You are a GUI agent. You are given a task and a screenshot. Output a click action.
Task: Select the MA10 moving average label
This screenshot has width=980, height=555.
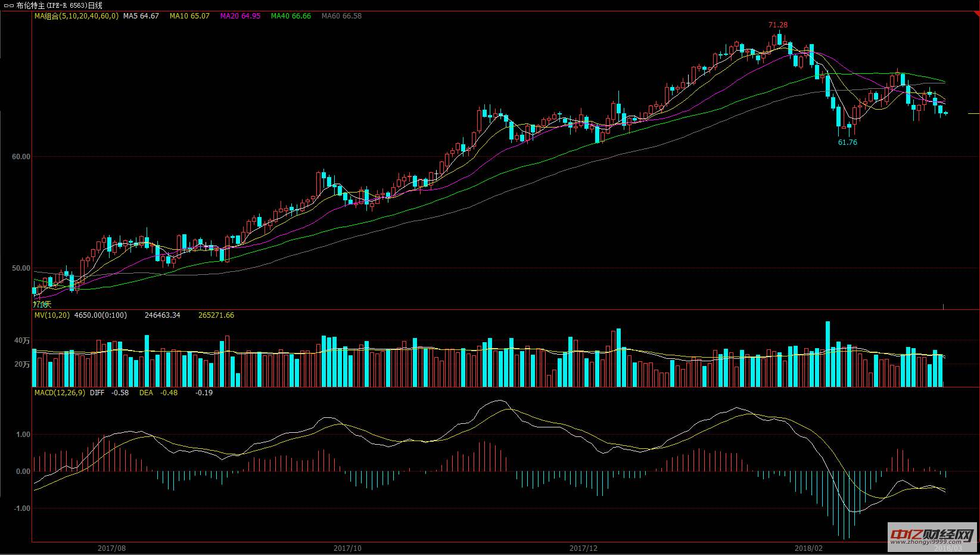coord(189,16)
